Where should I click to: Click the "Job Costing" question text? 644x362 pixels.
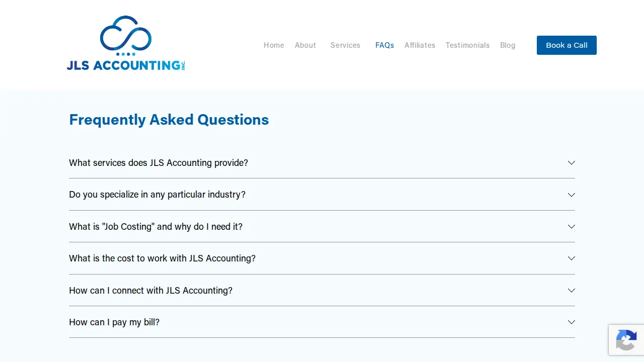tap(155, 227)
